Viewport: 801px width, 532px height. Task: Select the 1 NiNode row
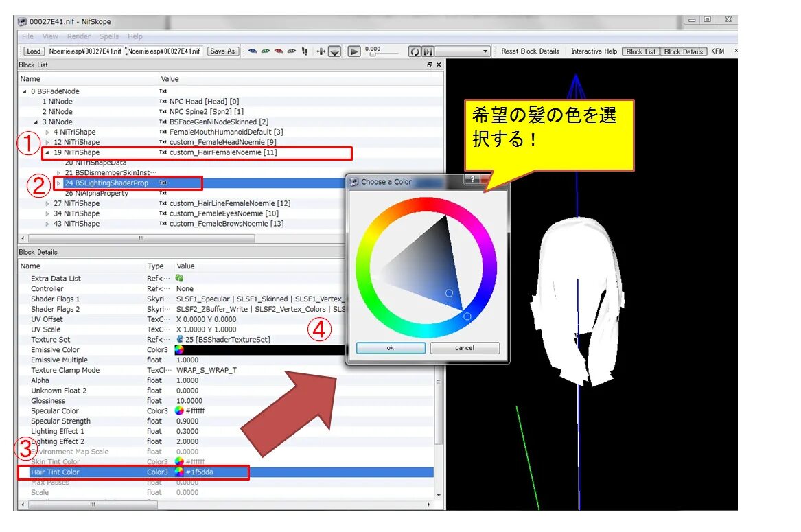[x=231, y=102]
